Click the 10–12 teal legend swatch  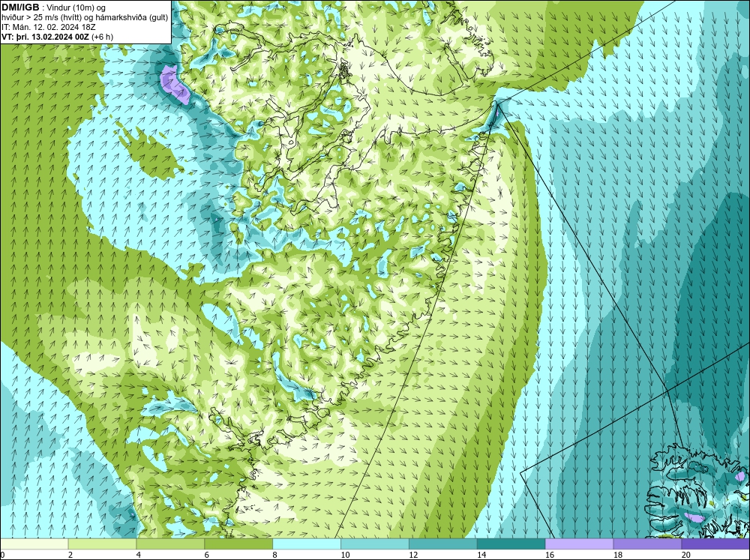[x=375, y=544]
